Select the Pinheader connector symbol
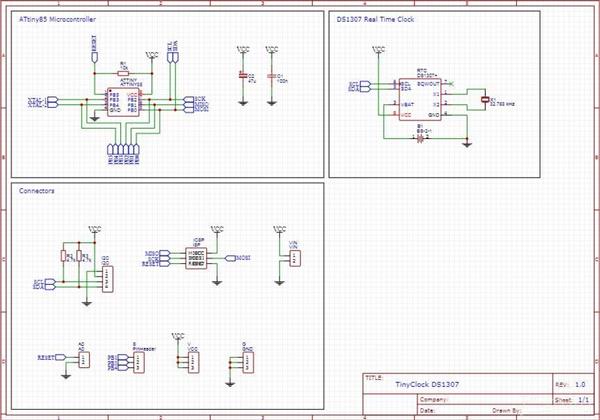 point(139,362)
